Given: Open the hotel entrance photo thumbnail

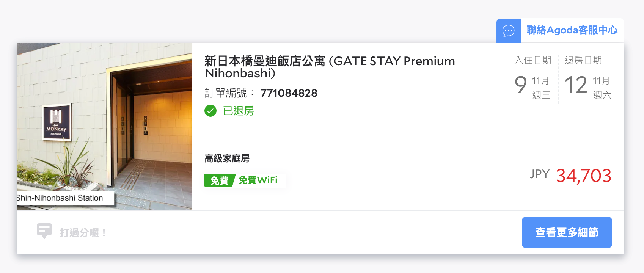Looking at the screenshot, I should (x=105, y=127).
